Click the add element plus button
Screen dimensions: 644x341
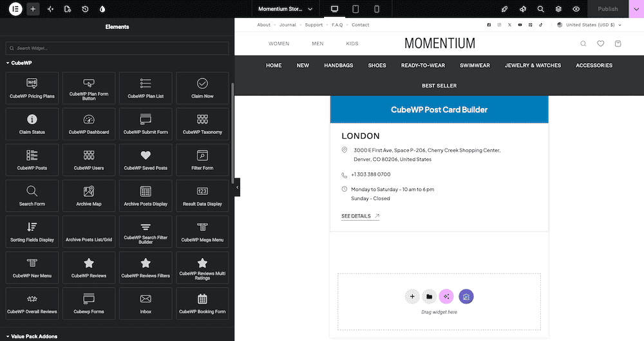click(33, 8)
